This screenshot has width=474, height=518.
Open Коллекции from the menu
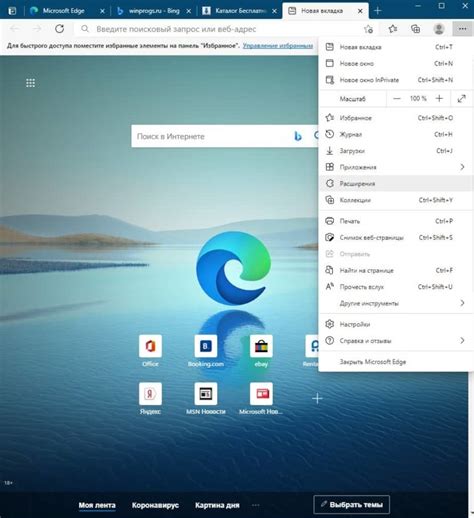point(396,200)
